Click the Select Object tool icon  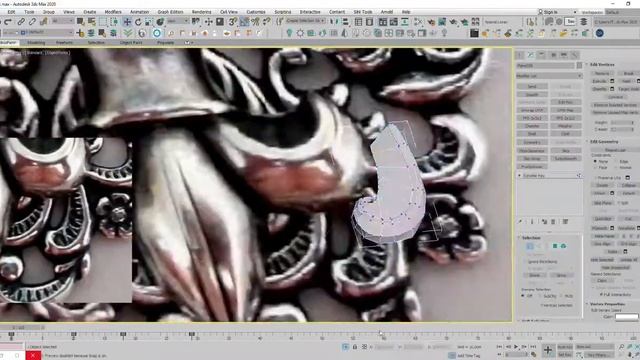point(80,22)
